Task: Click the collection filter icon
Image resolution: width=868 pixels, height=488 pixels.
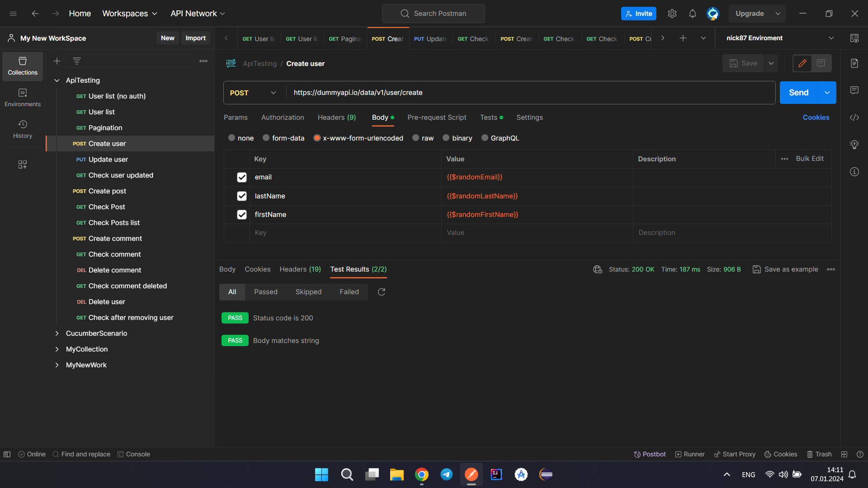Action: 77,61
